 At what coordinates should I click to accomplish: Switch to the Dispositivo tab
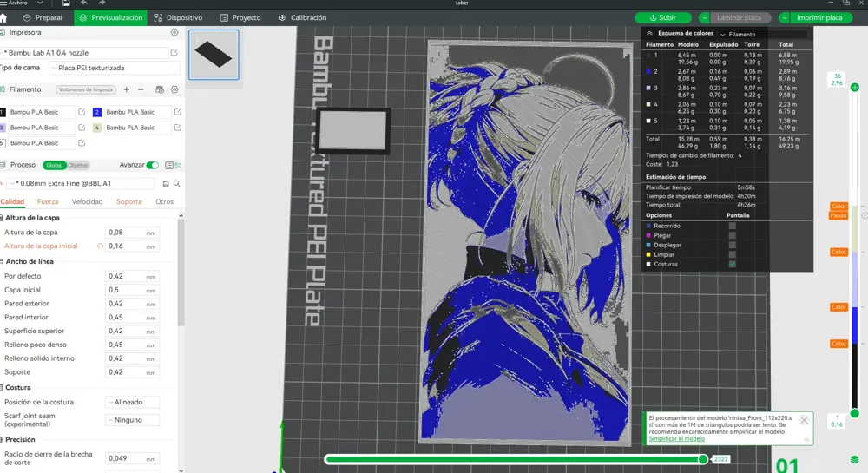178,17
